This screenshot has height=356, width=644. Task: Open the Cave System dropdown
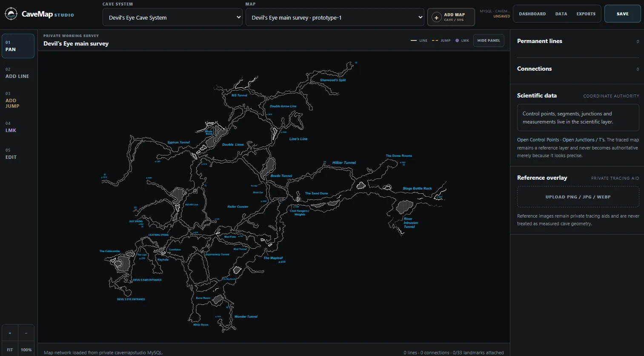(x=172, y=17)
